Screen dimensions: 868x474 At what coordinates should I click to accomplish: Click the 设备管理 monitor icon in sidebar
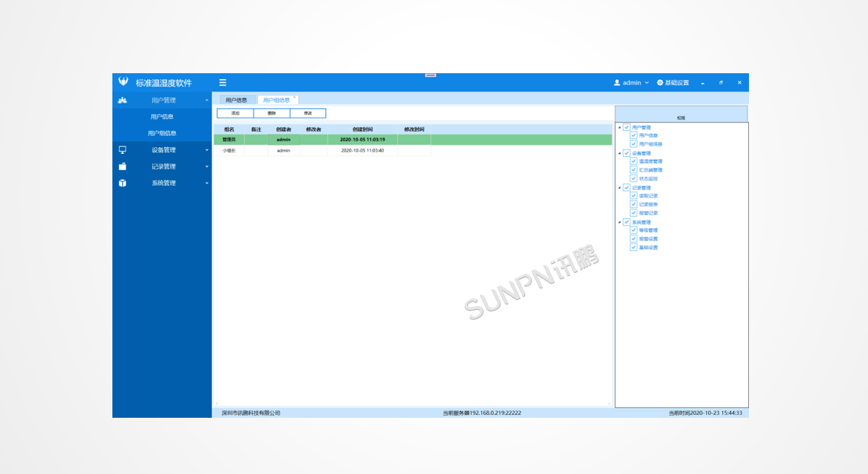pos(123,150)
